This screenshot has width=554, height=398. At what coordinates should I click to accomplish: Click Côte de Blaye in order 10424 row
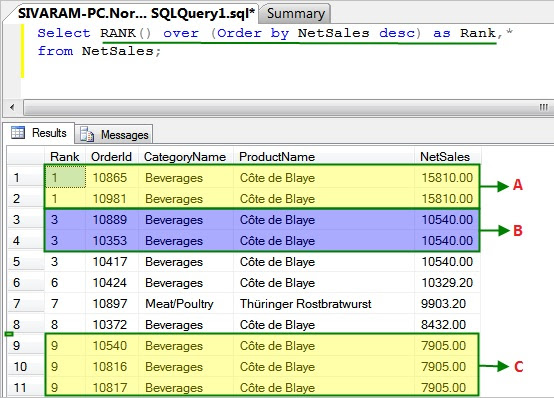(324, 282)
